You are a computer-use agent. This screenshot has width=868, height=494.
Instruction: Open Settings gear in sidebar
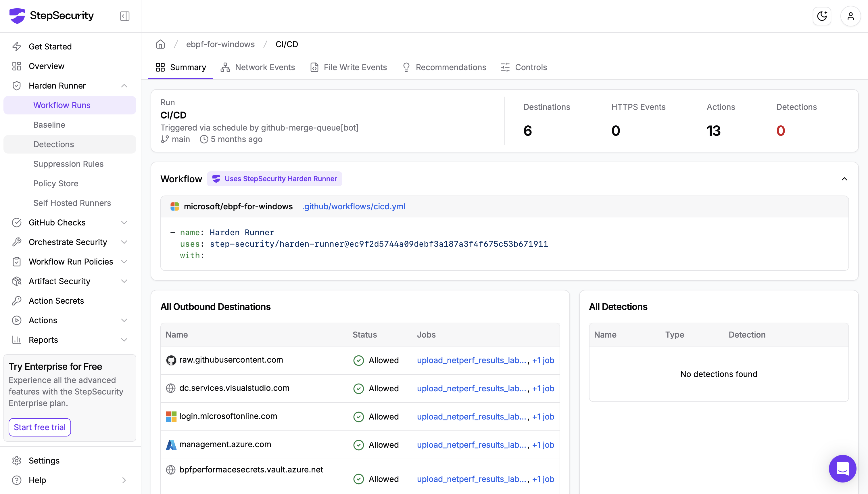[x=44, y=460]
